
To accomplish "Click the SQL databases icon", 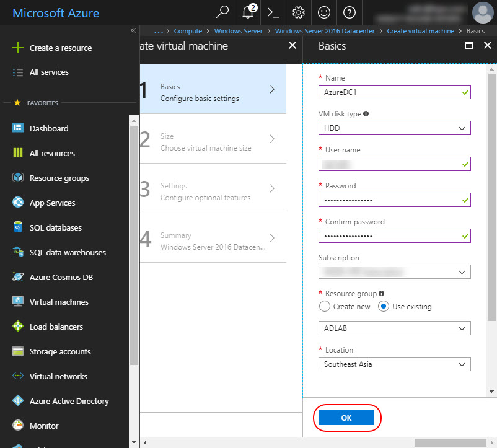I will 18,227.
